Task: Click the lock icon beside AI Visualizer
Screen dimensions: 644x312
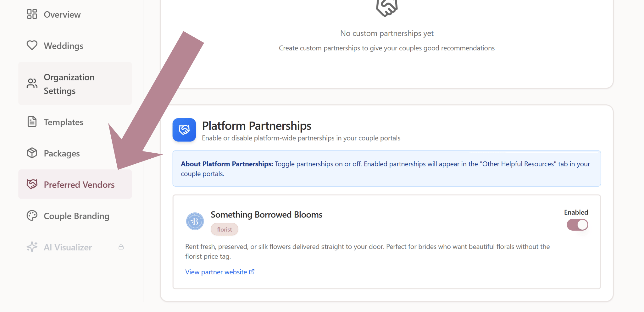Action: click(x=121, y=247)
